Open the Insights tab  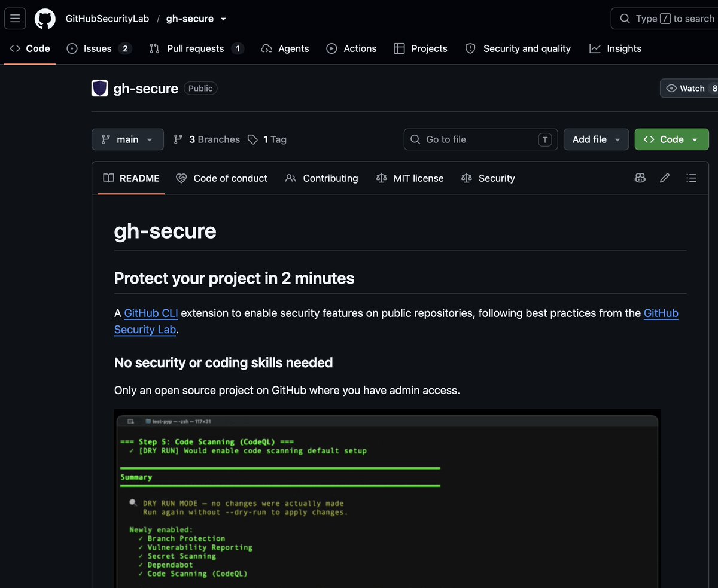(x=615, y=48)
